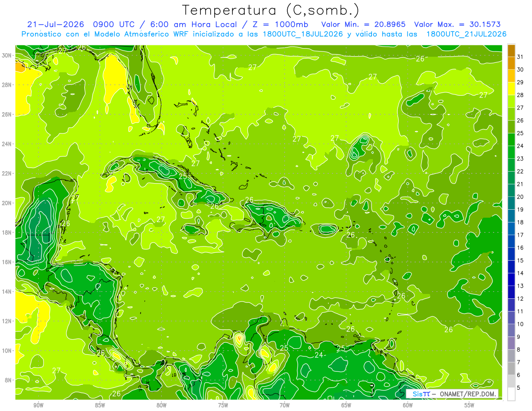Click the 22N latitude axis label

7,173
